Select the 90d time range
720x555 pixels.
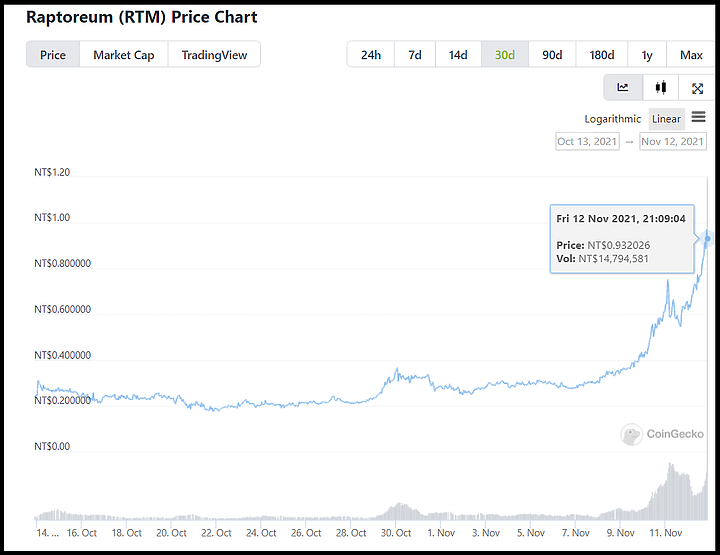(552, 55)
